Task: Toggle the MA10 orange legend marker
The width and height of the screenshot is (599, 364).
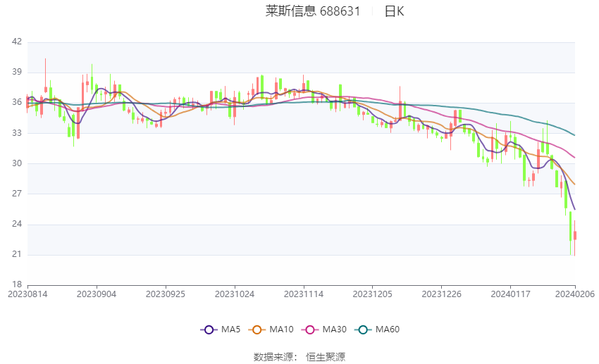Action: (x=257, y=330)
